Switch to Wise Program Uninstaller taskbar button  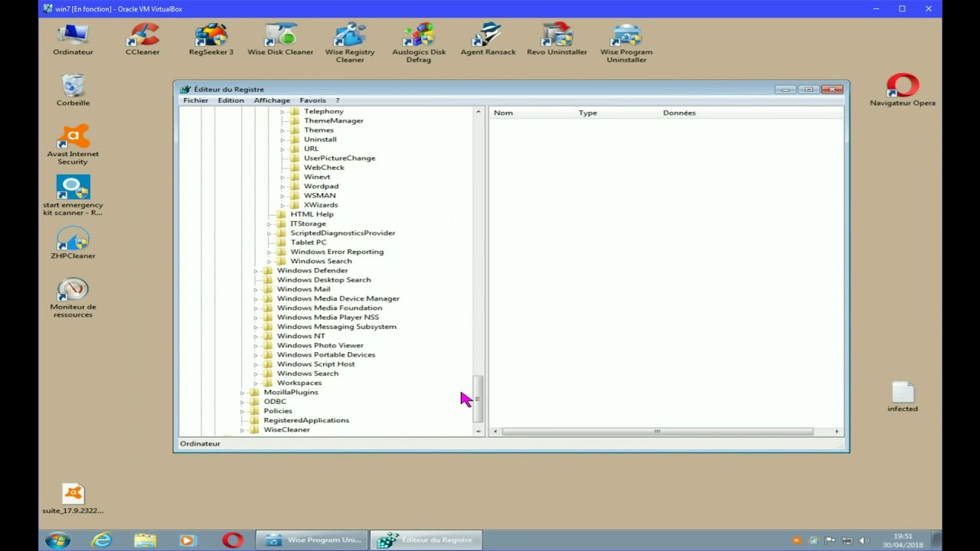click(312, 540)
